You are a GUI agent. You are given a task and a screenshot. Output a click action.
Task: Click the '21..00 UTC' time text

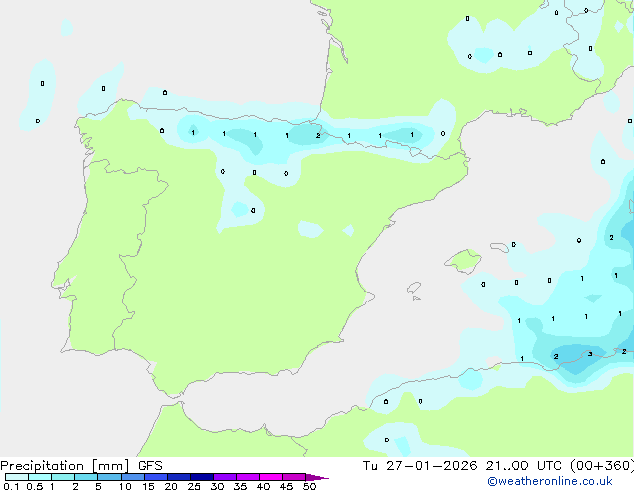524,466
